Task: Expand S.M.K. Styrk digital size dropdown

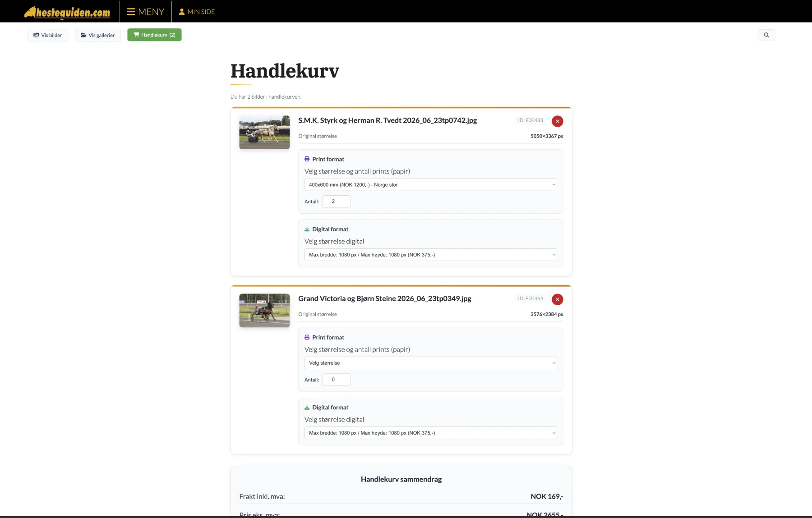Action: [430, 255]
